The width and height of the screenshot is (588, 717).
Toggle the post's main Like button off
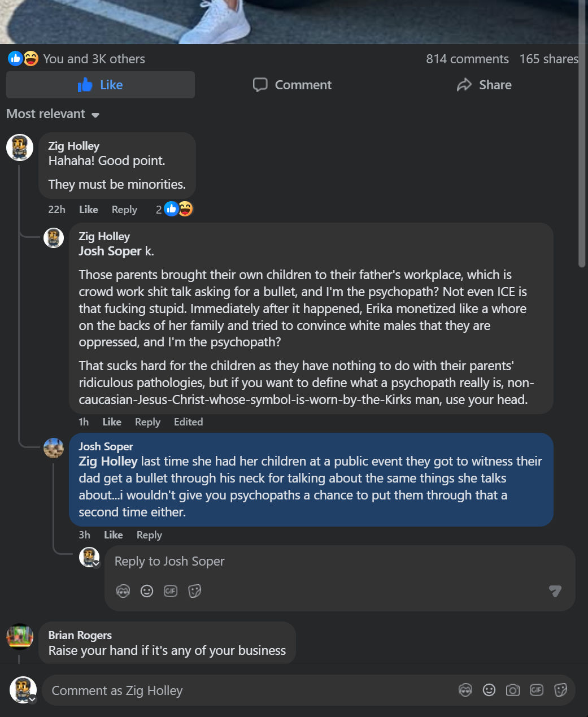(x=101, y=85)
